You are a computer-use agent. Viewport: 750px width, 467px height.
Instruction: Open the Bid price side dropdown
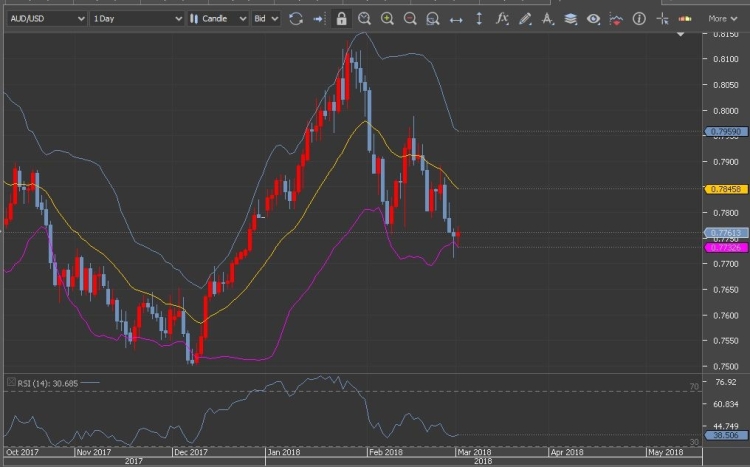click(266, 18)
